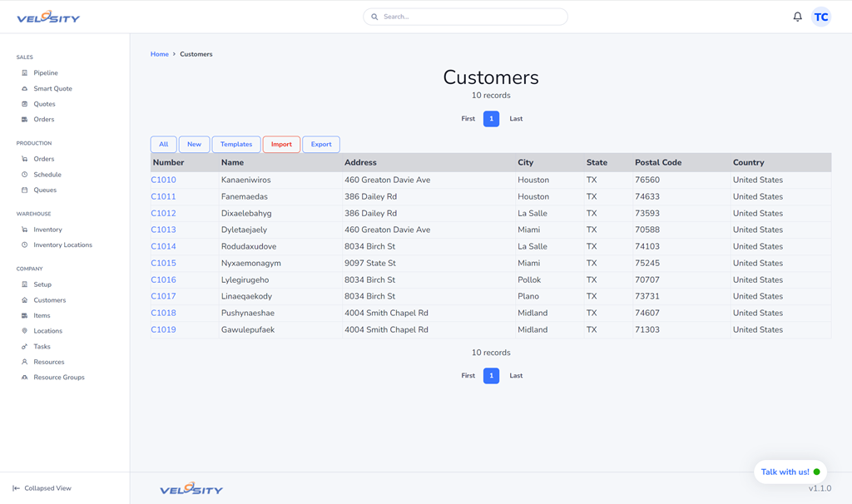Click the Tasks icon in sidebar

coord(24,347)
